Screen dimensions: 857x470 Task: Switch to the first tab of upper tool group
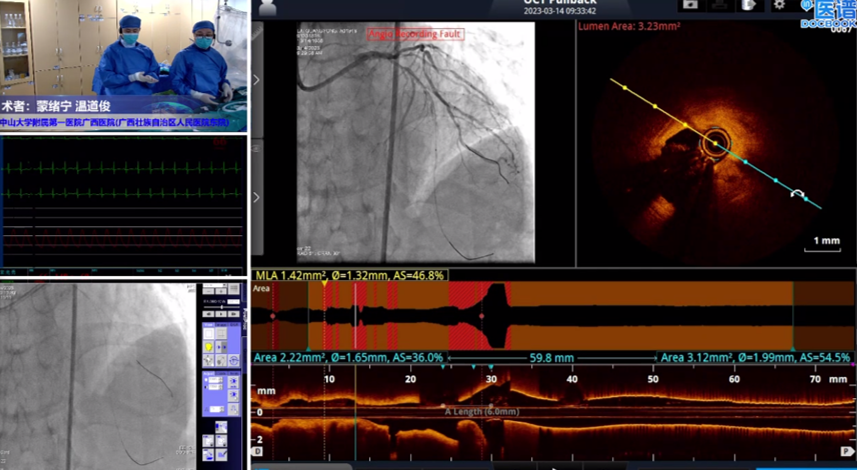click(209, 325)
